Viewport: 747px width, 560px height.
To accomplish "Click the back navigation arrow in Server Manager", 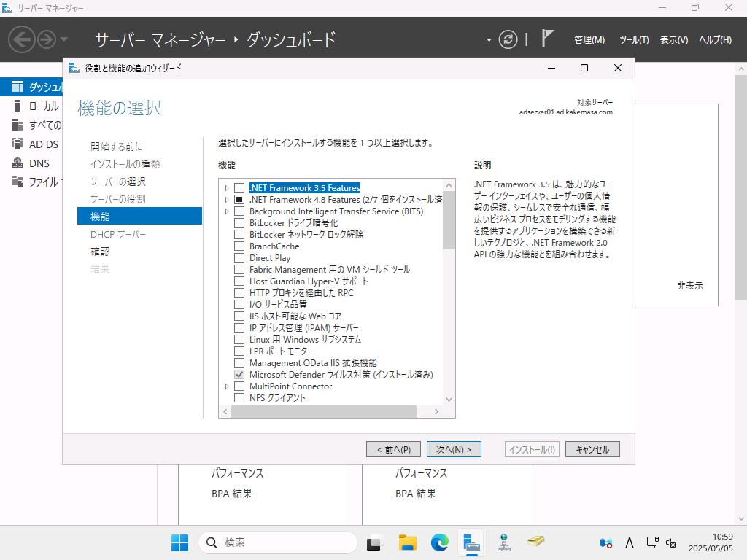I will pyautogui.click(x=22, y=39).
